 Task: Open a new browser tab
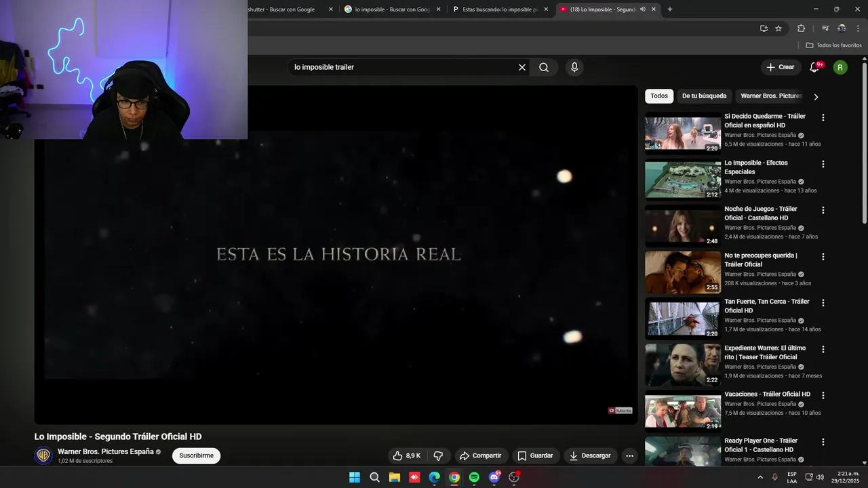[x=670, y=9]
